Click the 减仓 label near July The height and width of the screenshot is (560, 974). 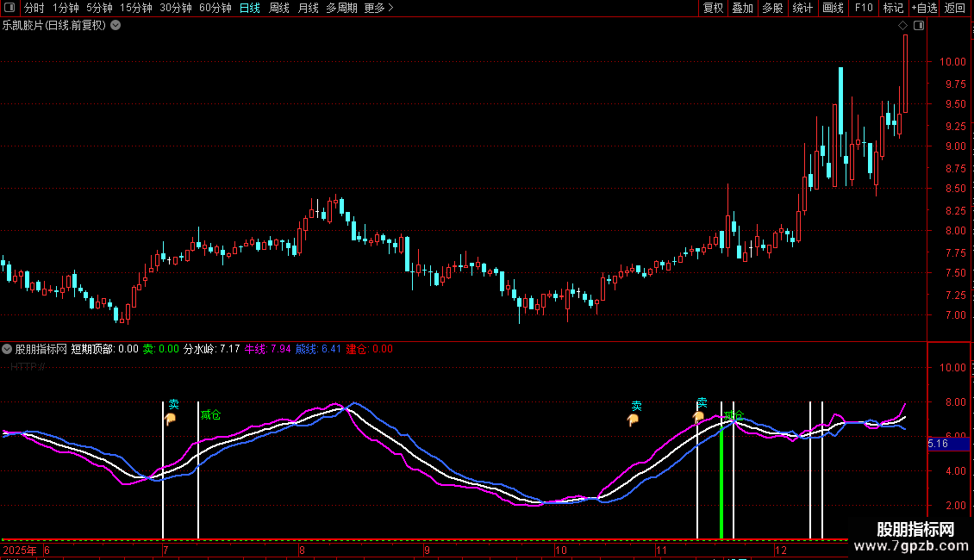pos(210,414)
